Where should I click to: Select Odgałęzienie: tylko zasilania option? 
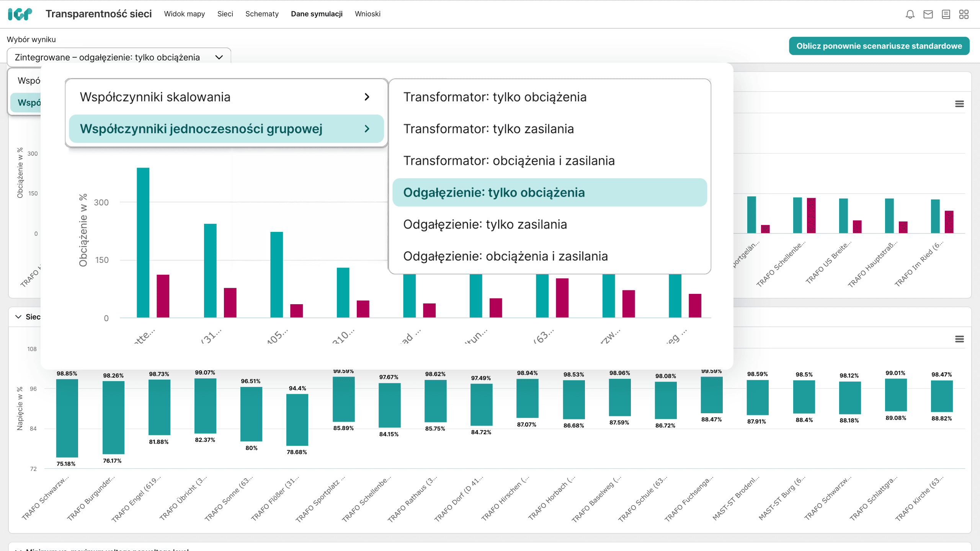point(485,225)
